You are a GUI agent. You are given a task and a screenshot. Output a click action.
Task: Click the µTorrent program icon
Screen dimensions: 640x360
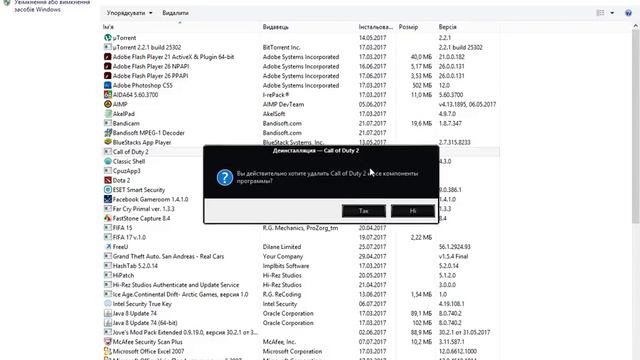[x=108, y=38]
